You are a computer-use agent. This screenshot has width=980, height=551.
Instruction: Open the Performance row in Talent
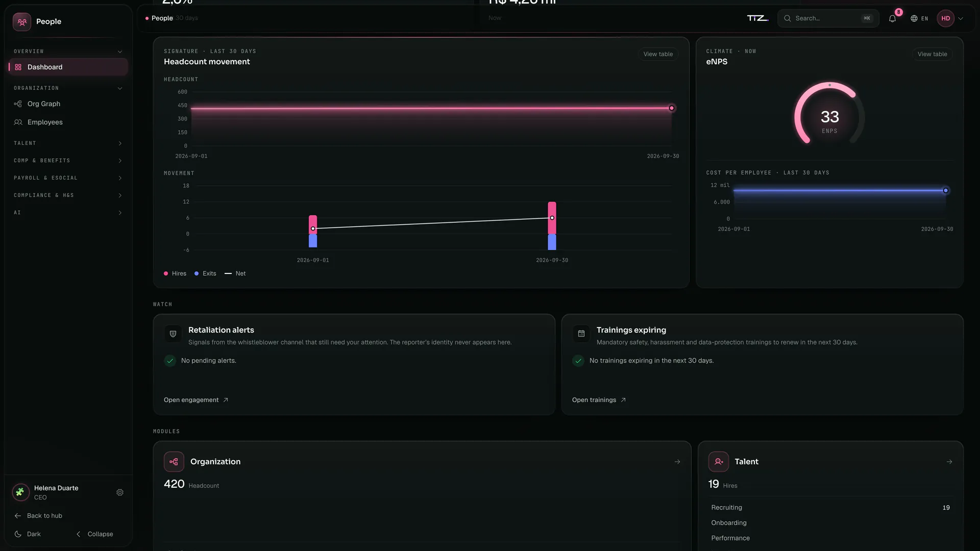pyautogui.click(x=830, y=538)
